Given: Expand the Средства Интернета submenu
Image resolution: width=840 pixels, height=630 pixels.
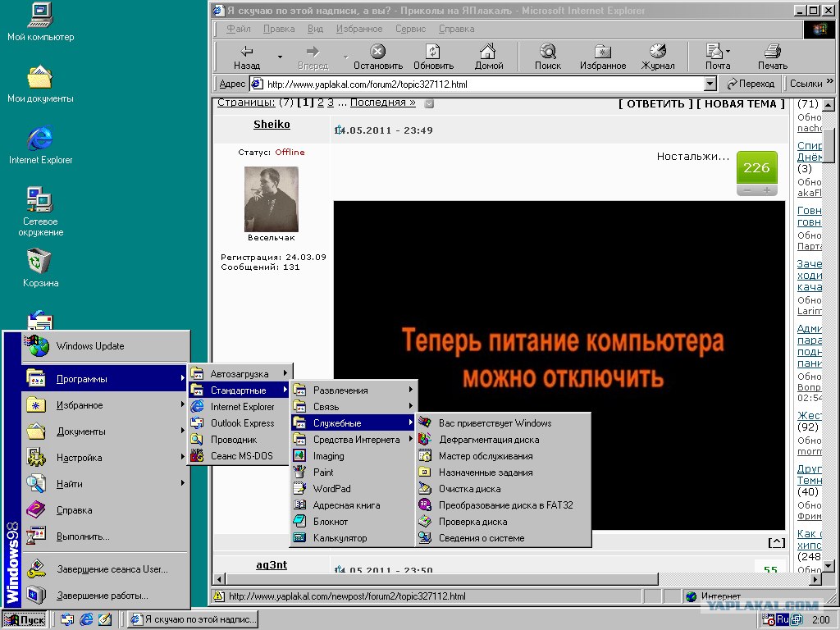Looking at the screenshot, I should [354, 440].
